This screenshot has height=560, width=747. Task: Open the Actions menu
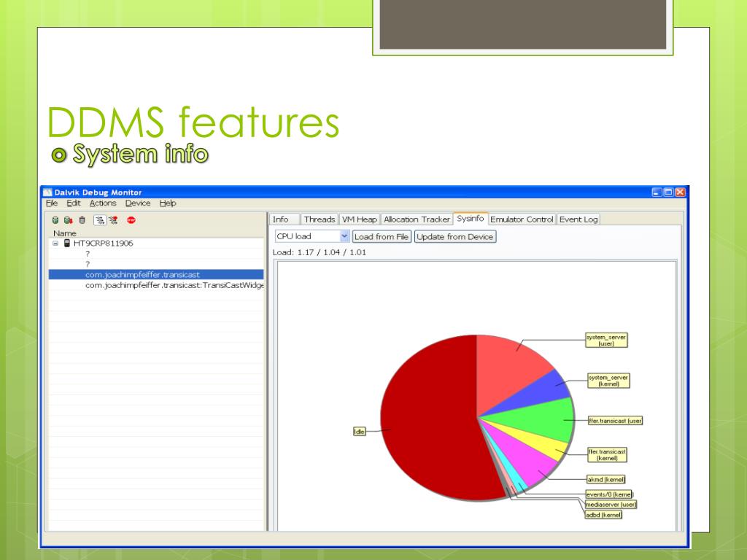tap(103, 203)
